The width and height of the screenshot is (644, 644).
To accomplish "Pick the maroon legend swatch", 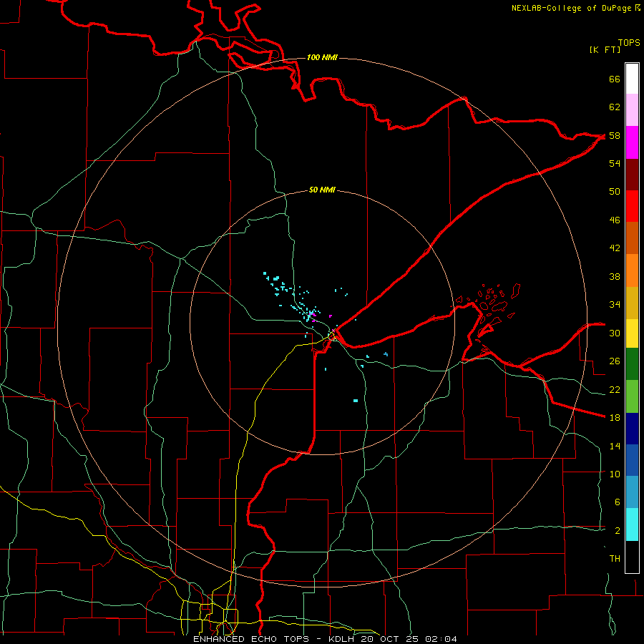I will 632,175.
